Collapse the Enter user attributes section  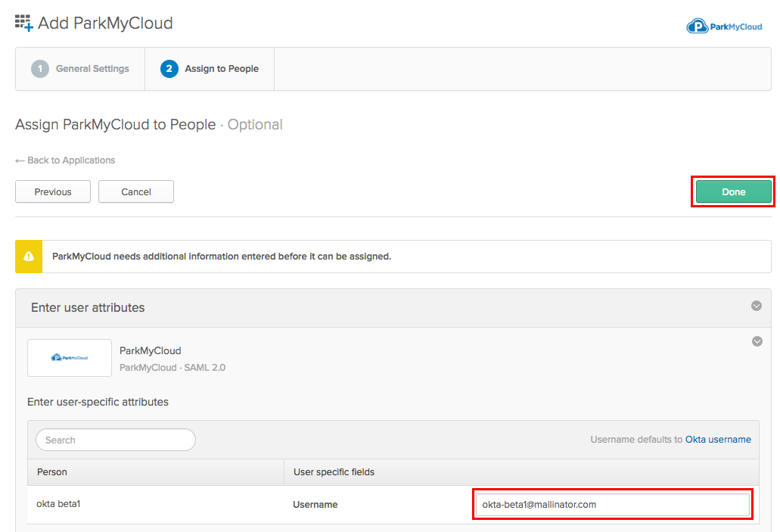[756, 306]
